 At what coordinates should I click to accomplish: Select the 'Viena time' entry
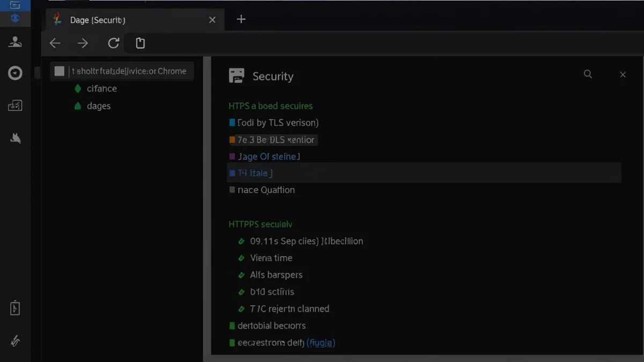click(271, 258)
